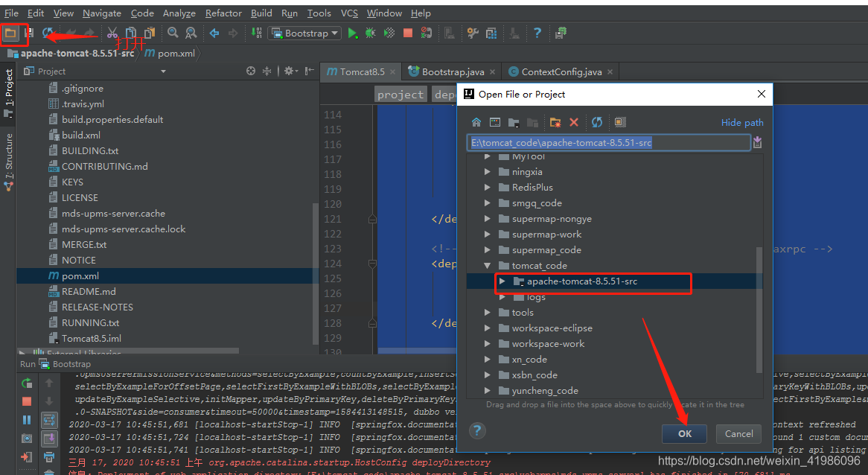The width and height of the screenshot is (868, 475).
Task: Open the File menu
Action: pos(12,13)
